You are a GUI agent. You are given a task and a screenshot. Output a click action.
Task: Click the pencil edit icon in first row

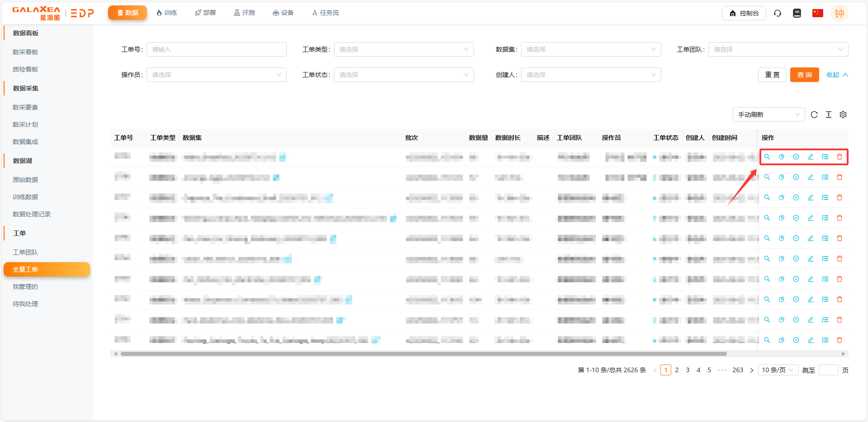[811, 157]
